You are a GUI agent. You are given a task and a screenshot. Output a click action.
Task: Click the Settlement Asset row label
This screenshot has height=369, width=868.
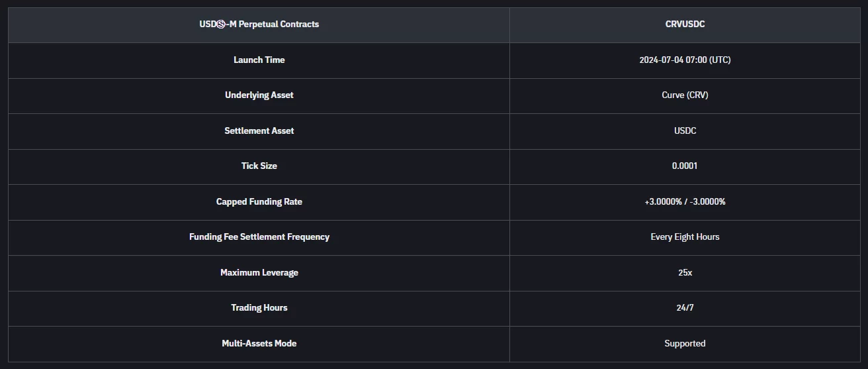point(259,131)
